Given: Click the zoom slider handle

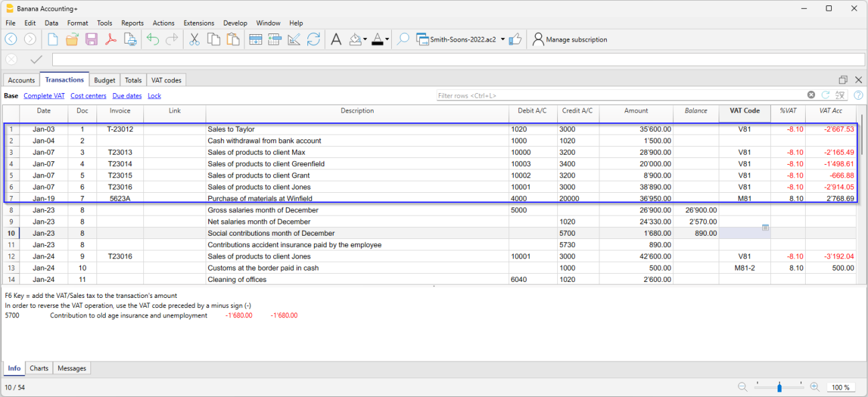Looking at the screenshot, I should (x=780, y=387).
